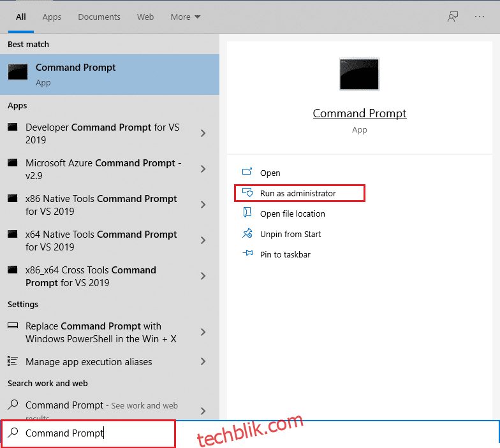Expand Microsoft Azure Command Prompt arrow
The width and height of the screenshot is (500, 448).
coord(203,169)
